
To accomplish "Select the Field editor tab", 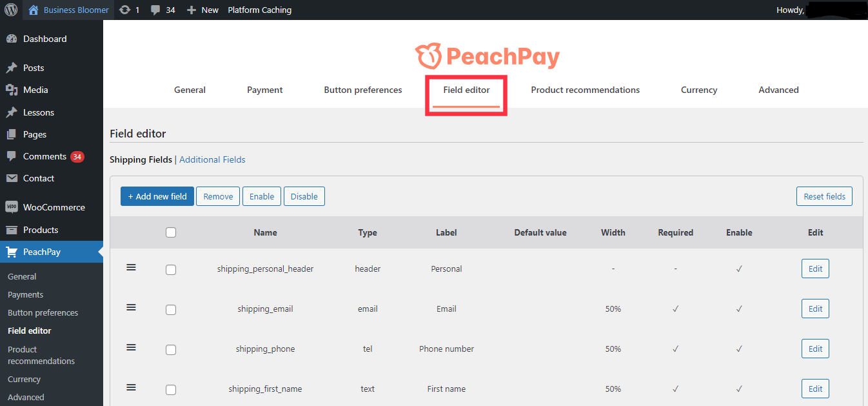I will click(x=466, y=90).
